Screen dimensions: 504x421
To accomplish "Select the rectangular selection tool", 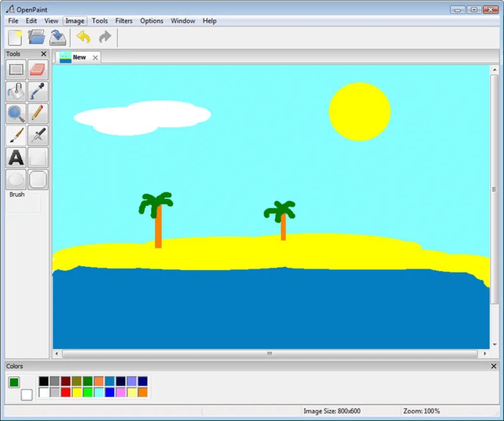I will pyautogui.click(x=16, y=70).
